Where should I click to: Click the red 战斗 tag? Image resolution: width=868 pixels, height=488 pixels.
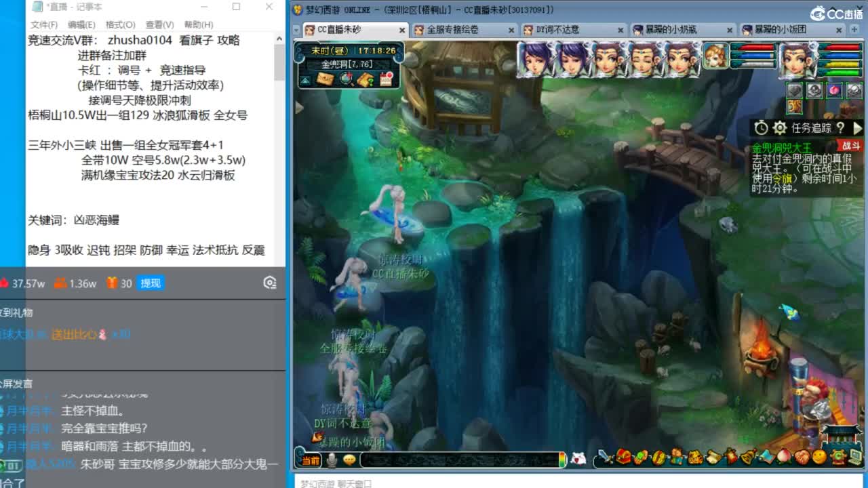[850, 146]
